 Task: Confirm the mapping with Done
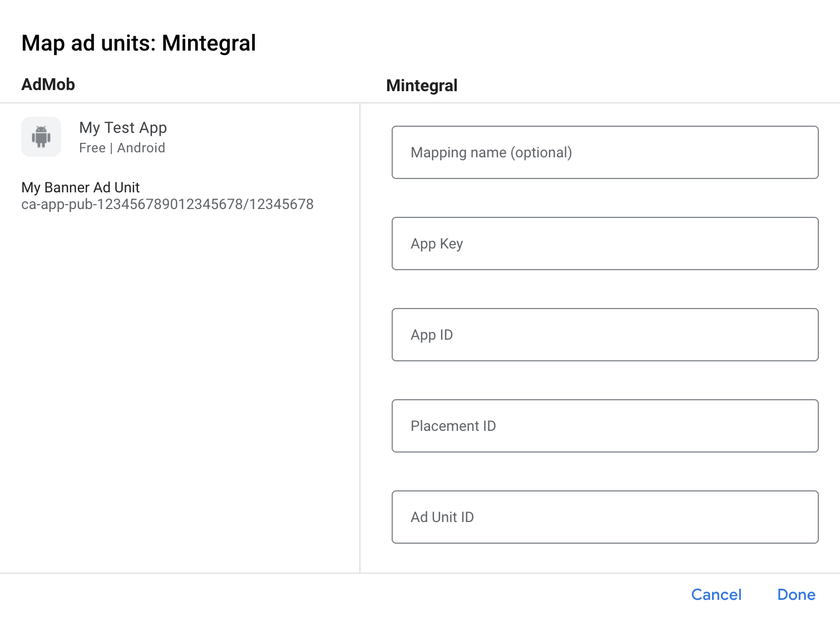coord(795,594)
